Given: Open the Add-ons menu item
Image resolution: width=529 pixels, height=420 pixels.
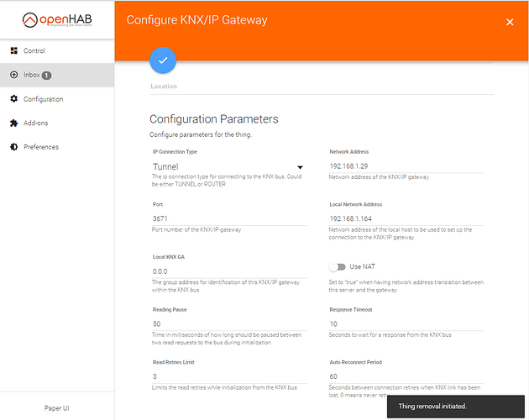Looking at the screenshot, I should (x=57, y=123).
